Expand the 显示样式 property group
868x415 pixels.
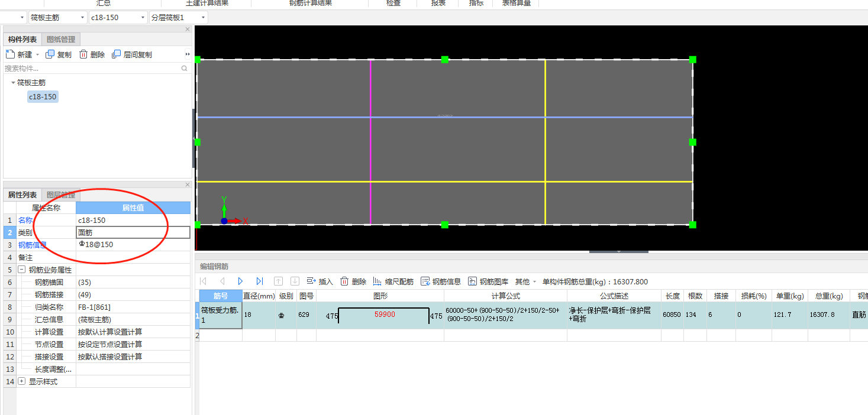(21, 382)
